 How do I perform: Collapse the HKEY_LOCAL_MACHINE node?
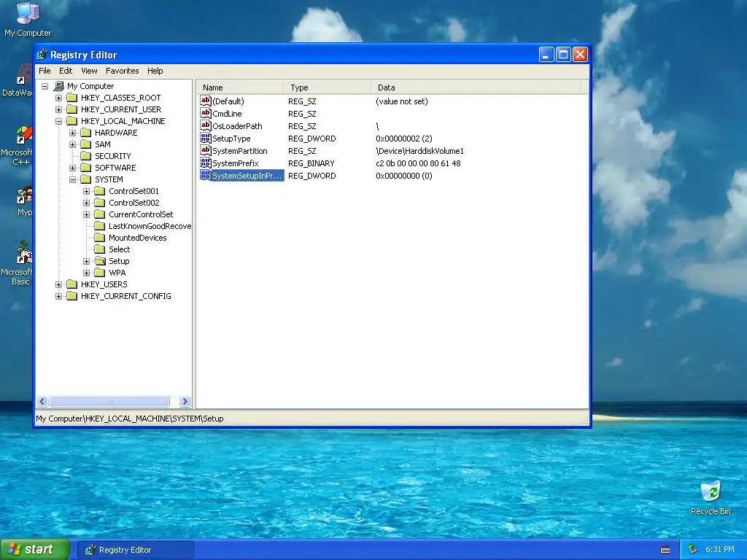[58, 121]
